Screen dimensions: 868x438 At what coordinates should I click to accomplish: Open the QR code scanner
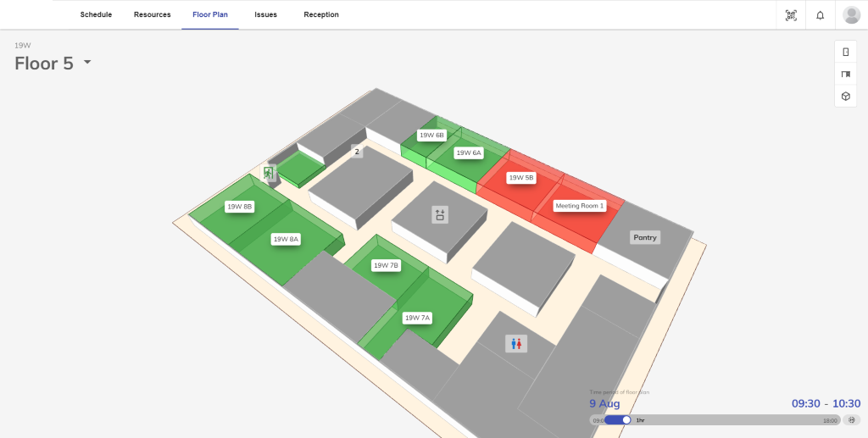tap(791, 15)
